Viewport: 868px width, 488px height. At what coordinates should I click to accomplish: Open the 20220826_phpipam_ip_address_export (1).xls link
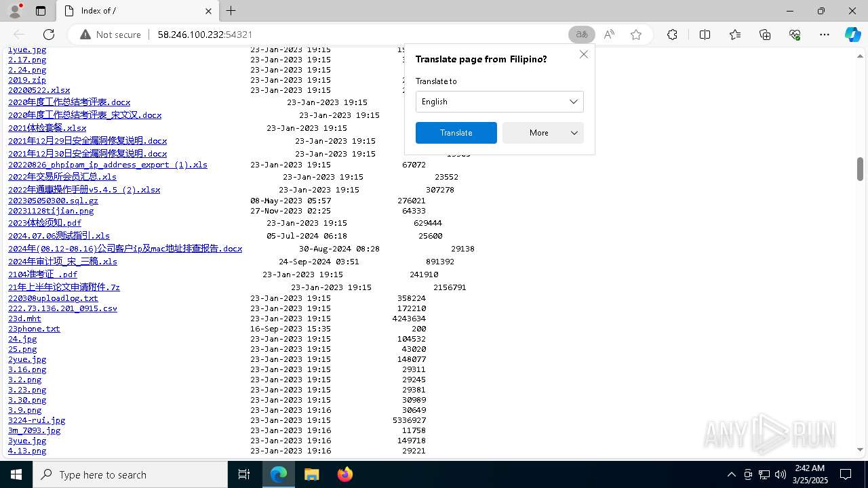click(108, 165)
